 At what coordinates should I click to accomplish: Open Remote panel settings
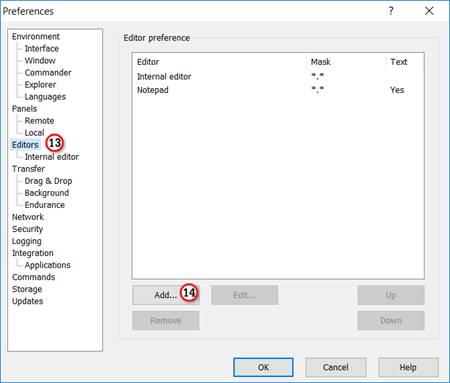click(x=39, y=121)
